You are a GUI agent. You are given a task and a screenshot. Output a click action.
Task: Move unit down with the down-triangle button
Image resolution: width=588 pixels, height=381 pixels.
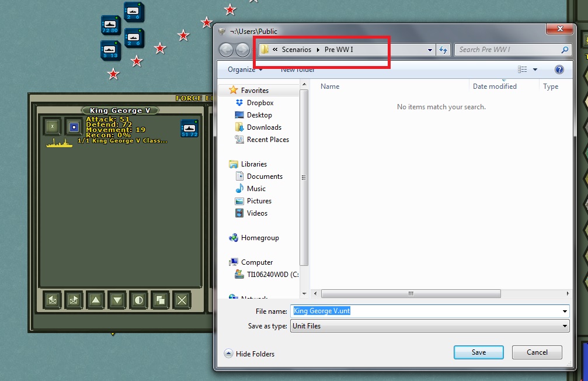[x=117, y=300]
